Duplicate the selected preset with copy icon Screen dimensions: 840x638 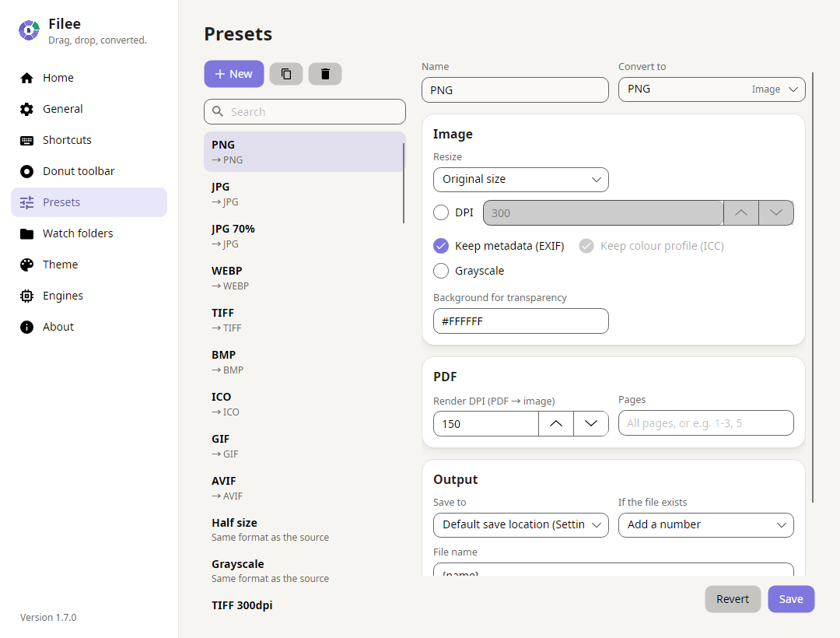tap(286, 74)
